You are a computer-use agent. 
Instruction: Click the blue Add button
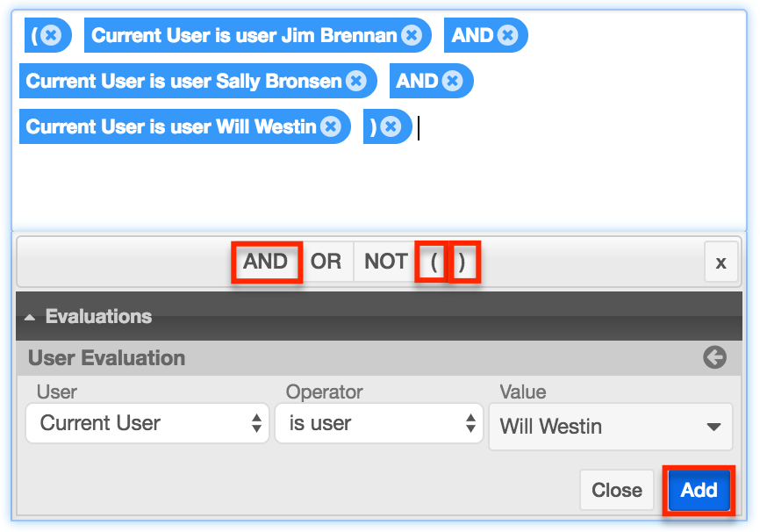coord(699,491)
